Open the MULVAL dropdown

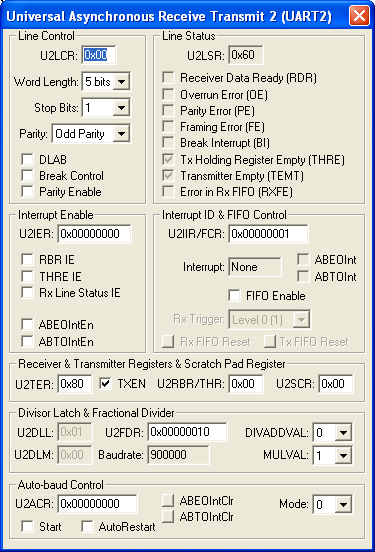(x=332, y=456)
